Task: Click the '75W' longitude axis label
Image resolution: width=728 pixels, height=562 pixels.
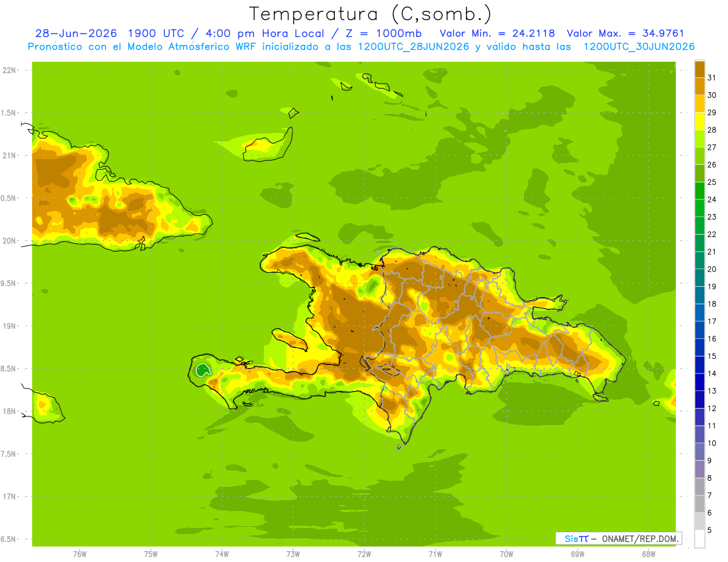Action: tap(151, 554)
